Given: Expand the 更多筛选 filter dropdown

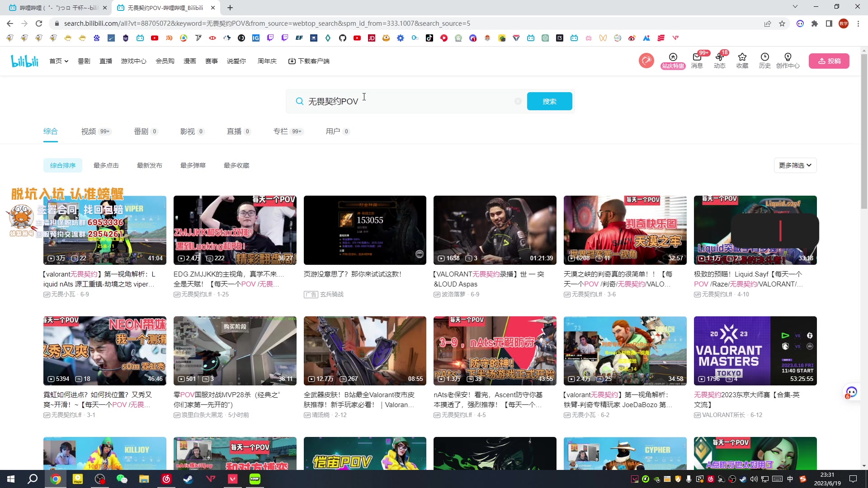Looking at the screenshot, I should (795, 165).
